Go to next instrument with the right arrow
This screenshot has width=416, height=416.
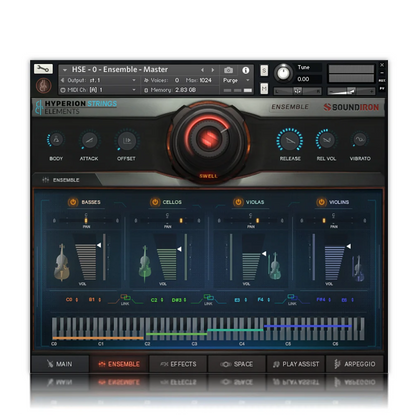[x=212, y=70]
